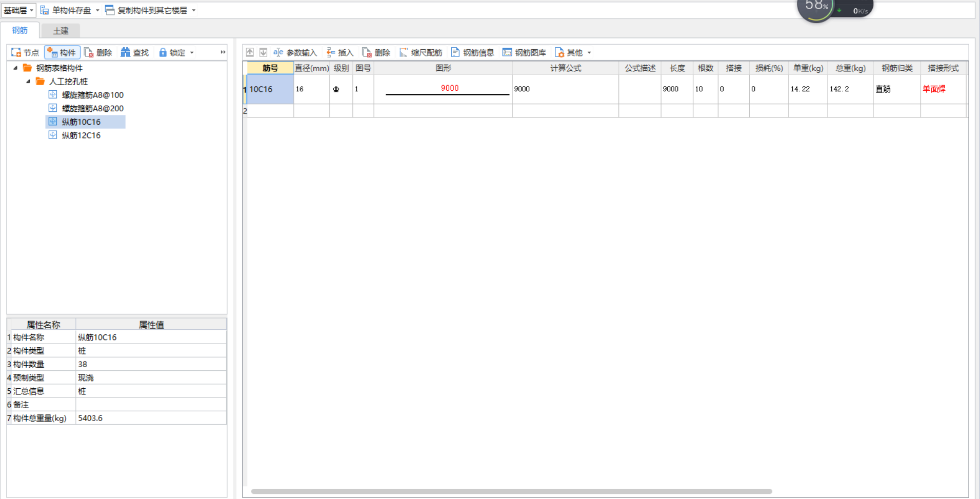Open the 基础层 floor dropdown

point(18,10)
